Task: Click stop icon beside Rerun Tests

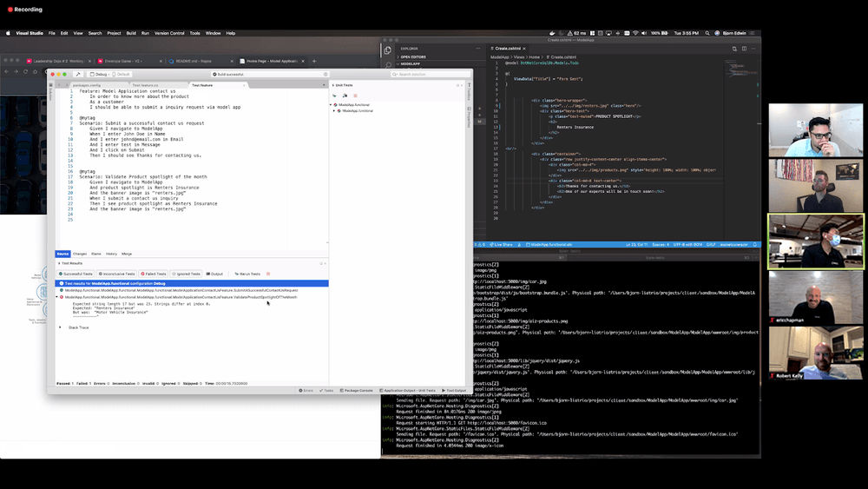Action: point(268,274)
